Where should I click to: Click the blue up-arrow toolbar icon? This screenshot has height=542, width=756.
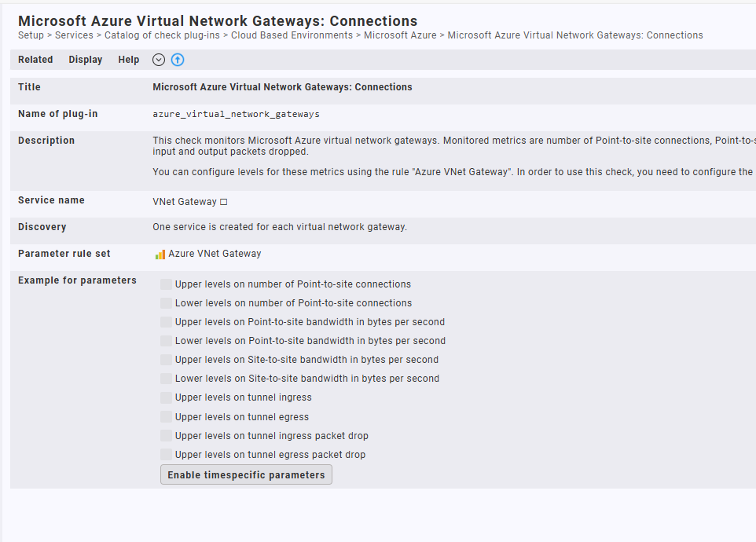tap(178, 60)
